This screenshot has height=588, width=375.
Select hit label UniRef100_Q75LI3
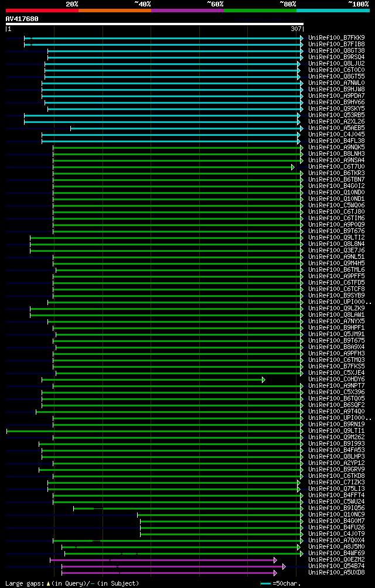click(336, 489)
